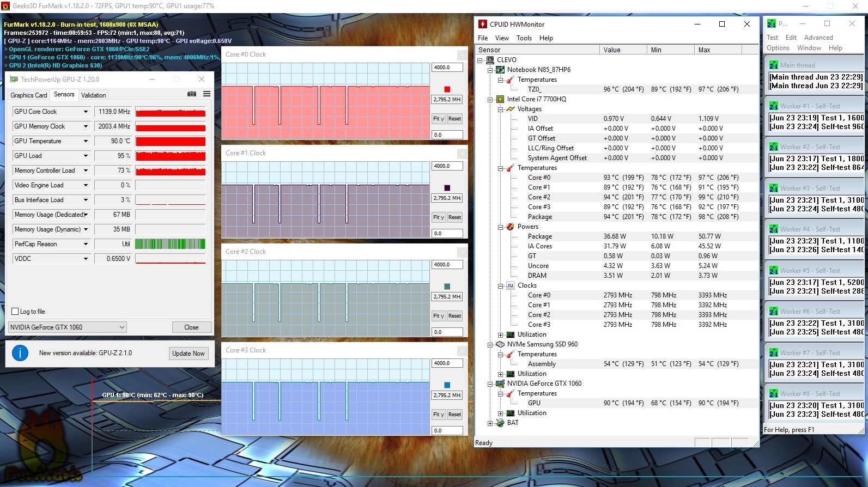Open the PerfCap Reason sensor dropdown

(86, 244)
